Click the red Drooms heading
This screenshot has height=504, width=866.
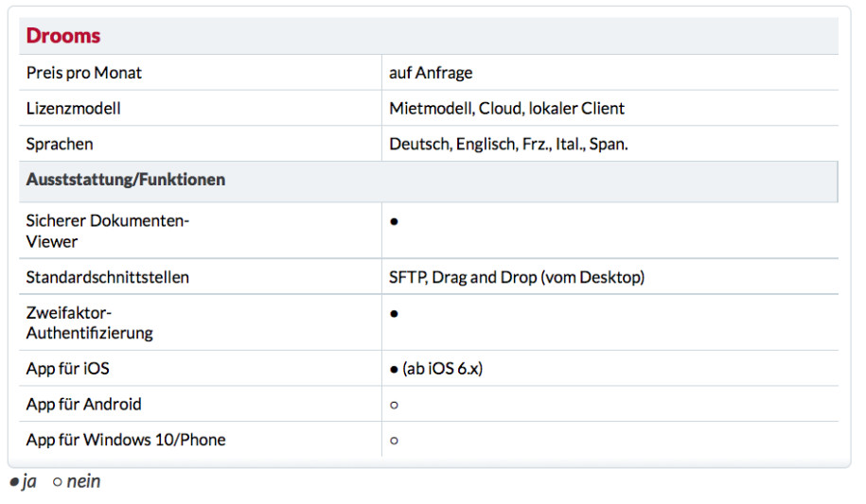tap(63, 36)
